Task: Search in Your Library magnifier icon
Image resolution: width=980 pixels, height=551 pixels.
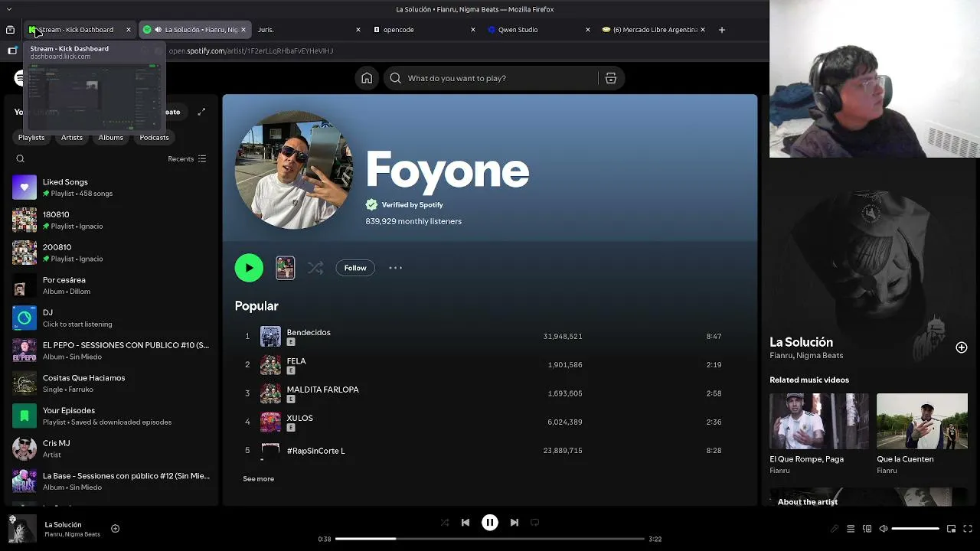Action: 21,159
